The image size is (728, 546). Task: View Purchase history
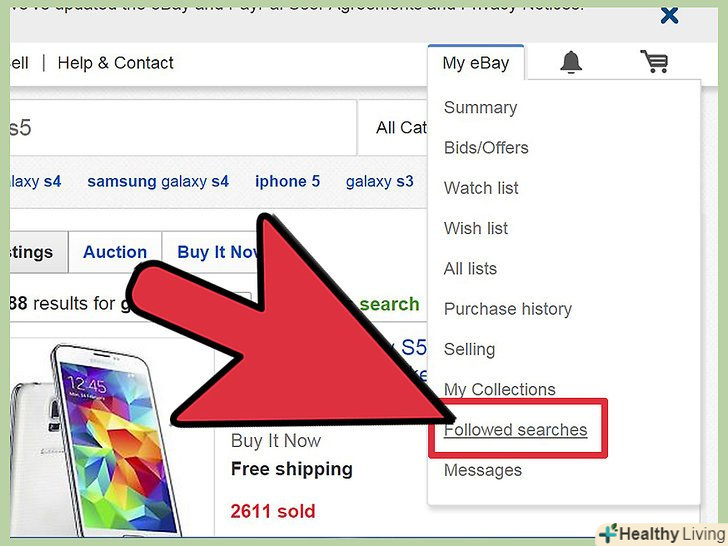tap(508, 309)
